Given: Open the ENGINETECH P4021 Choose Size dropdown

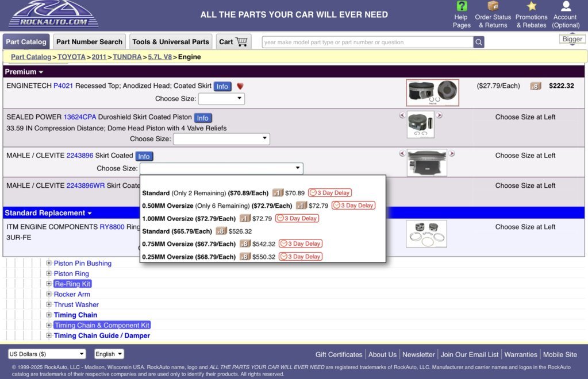Looking at the screenshot, I should point(221,99).
